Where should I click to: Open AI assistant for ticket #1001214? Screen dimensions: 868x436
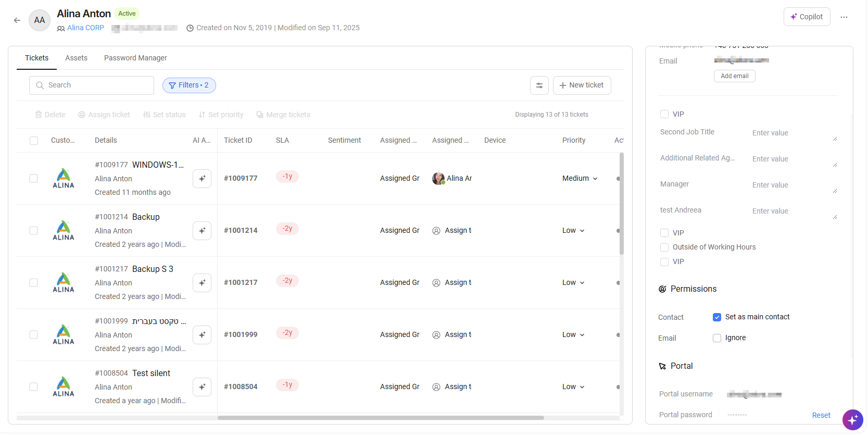(202, 230)
